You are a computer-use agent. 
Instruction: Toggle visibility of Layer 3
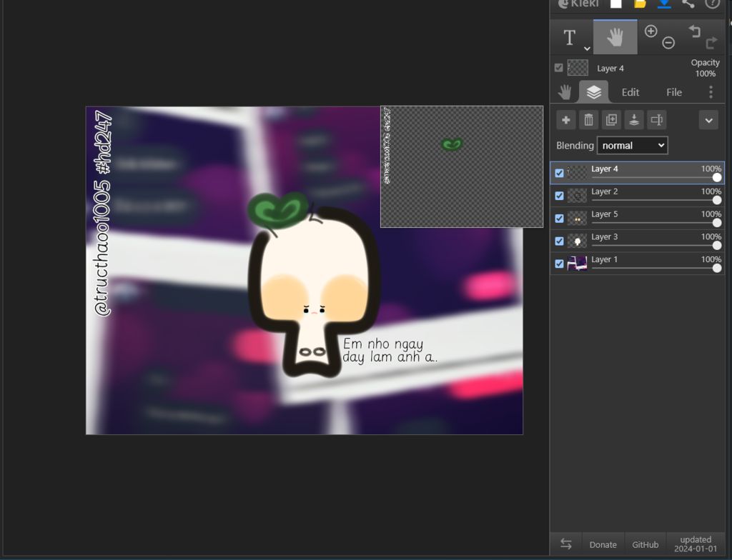559,241
